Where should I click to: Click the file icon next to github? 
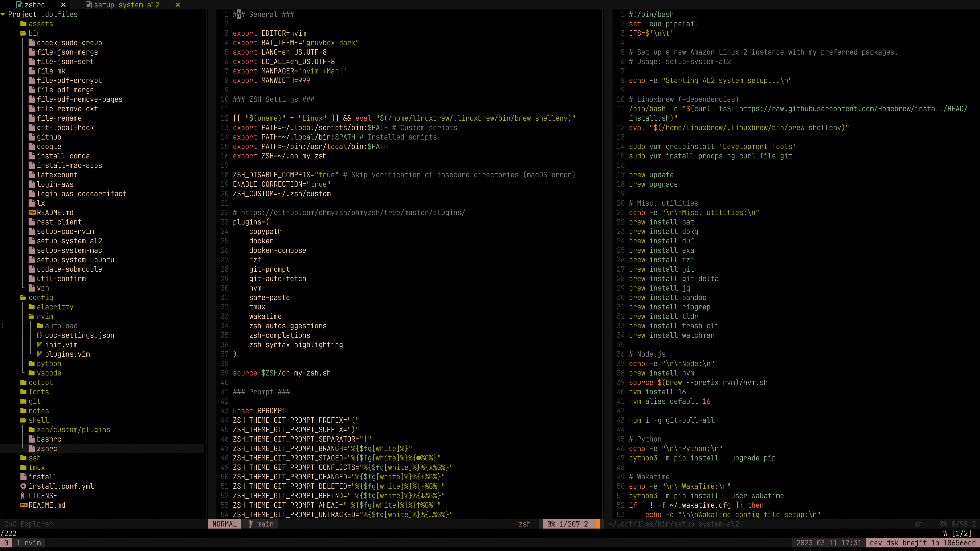pos(32,137)
